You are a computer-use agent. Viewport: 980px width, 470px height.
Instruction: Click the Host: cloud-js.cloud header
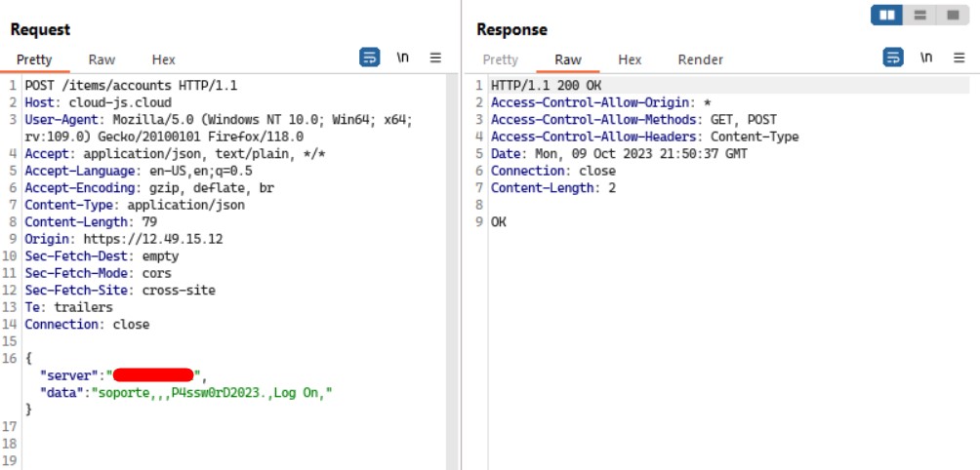tap(99, 102)
